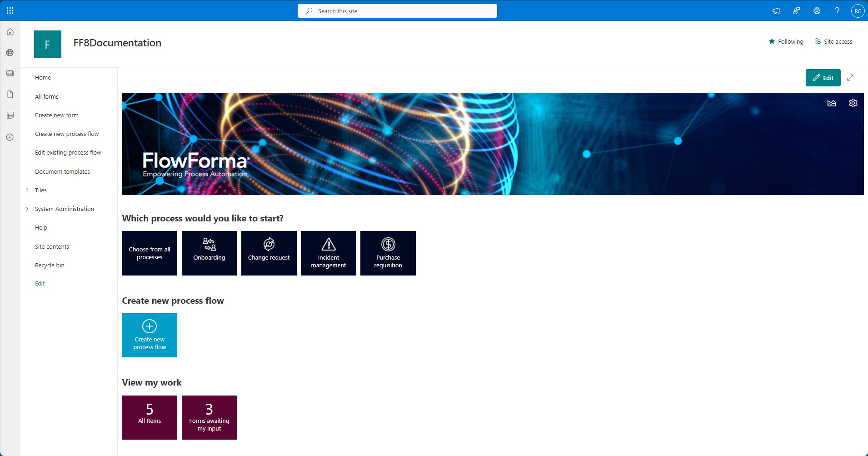Open My files document icon in app bar

pyautogui.click(x=10, y=95)
